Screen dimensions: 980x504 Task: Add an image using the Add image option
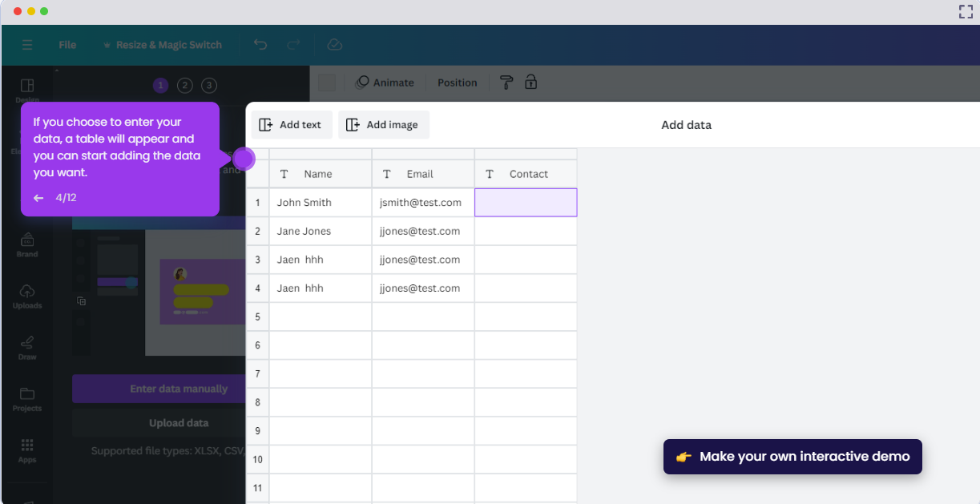(383, 124)
